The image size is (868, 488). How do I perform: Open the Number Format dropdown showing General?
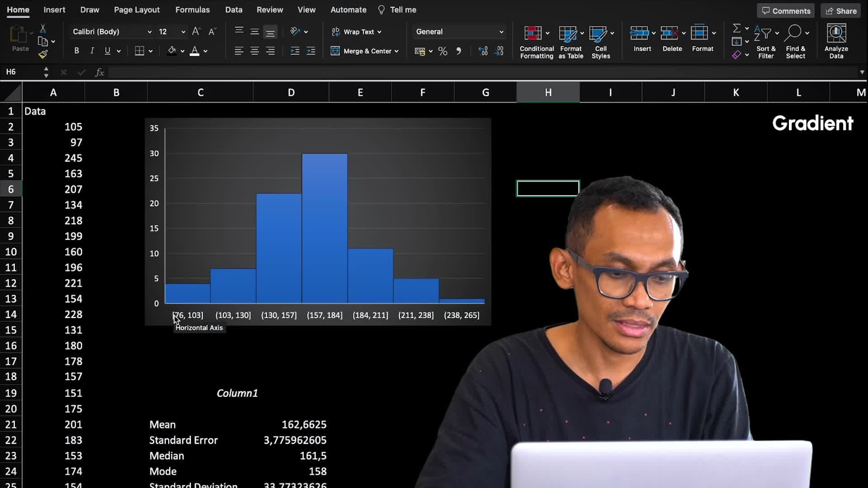(x=458, y=32)
